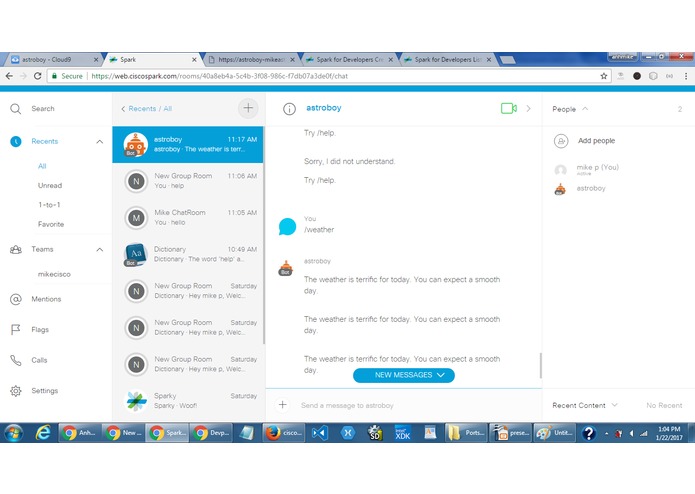695x494 pixels.
Task: Click the NEW MESSAGES button
Action: pyautogui.click(x=404, y=375)
